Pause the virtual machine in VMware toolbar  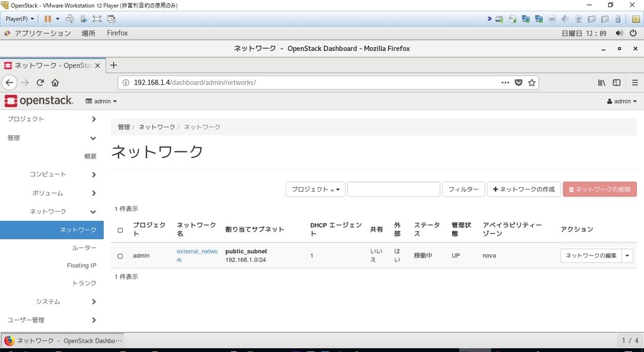pos(48,19)
